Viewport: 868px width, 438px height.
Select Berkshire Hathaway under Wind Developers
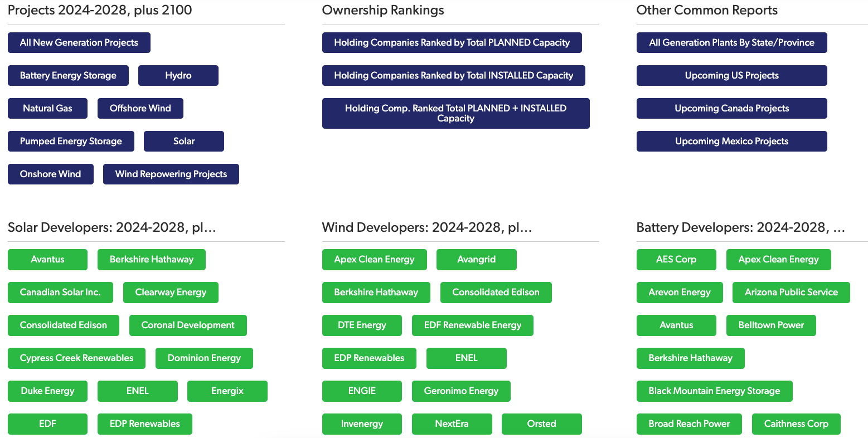(x=376, y=292)
